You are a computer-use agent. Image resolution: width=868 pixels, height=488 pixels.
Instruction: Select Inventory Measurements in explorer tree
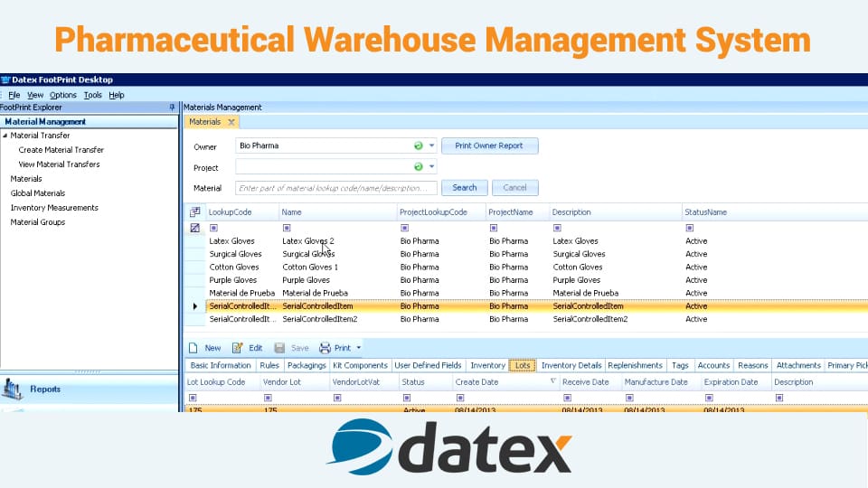click(x=54, y=208)
